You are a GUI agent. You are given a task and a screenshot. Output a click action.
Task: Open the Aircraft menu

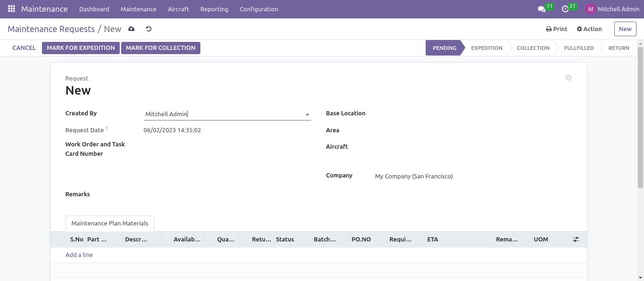[x=179, y=9]
